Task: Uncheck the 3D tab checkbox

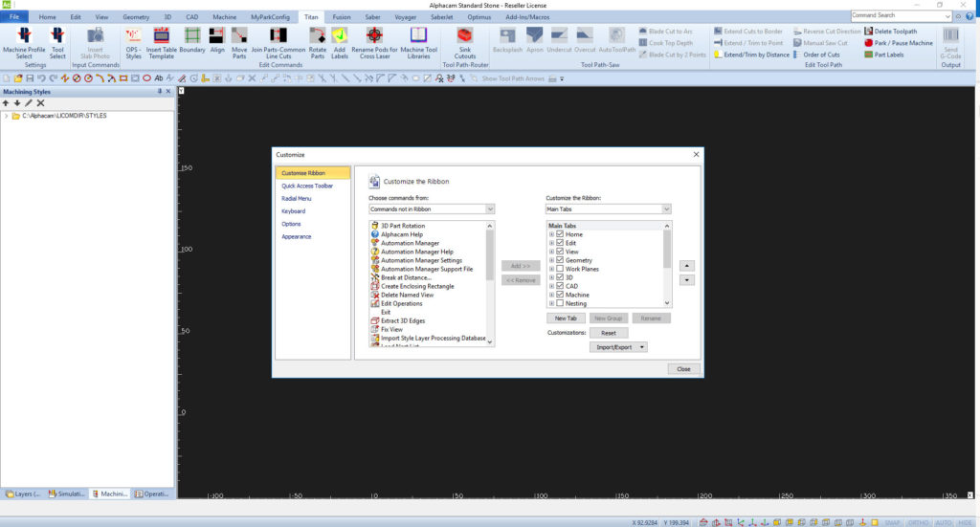Action: pyautogui.click(x=560, y=277)
